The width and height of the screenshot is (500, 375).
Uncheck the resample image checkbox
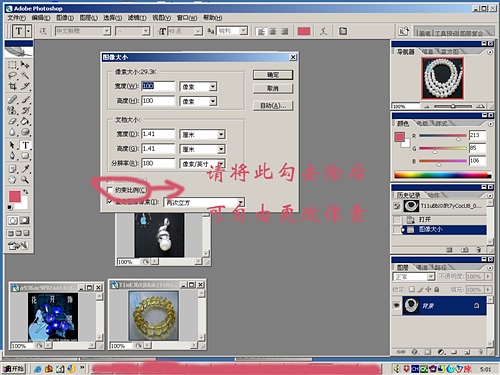(x=109, y=202)
